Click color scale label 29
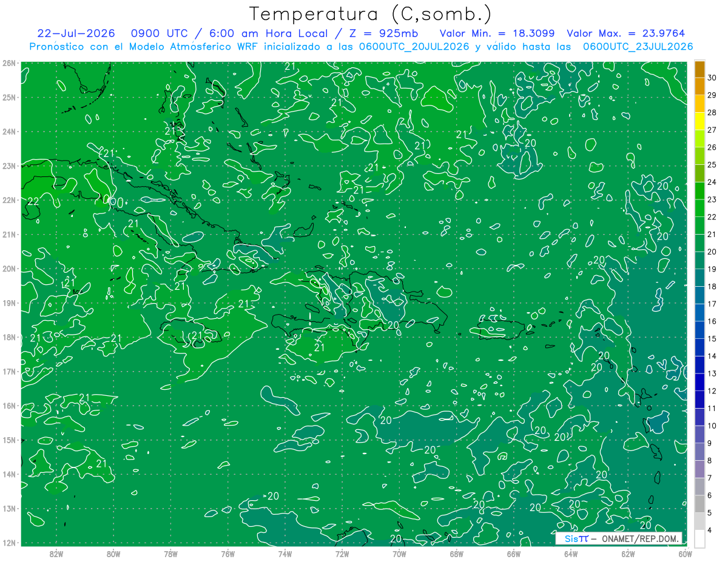 (x=712, y=95)
